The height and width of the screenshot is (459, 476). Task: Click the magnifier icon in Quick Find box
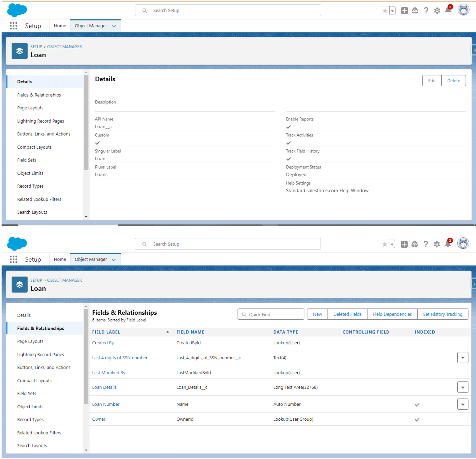click(x=244, y=314)
